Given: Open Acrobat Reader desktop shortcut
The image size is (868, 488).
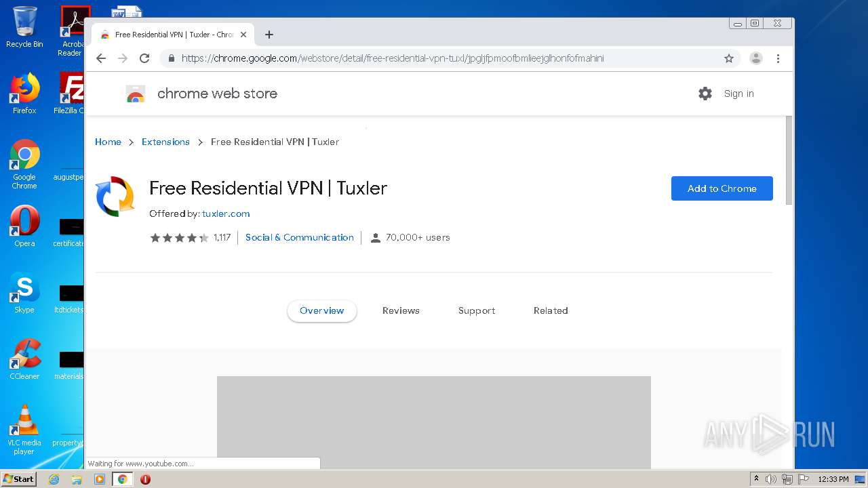Looking at the screenshot, I should [72, 31].
